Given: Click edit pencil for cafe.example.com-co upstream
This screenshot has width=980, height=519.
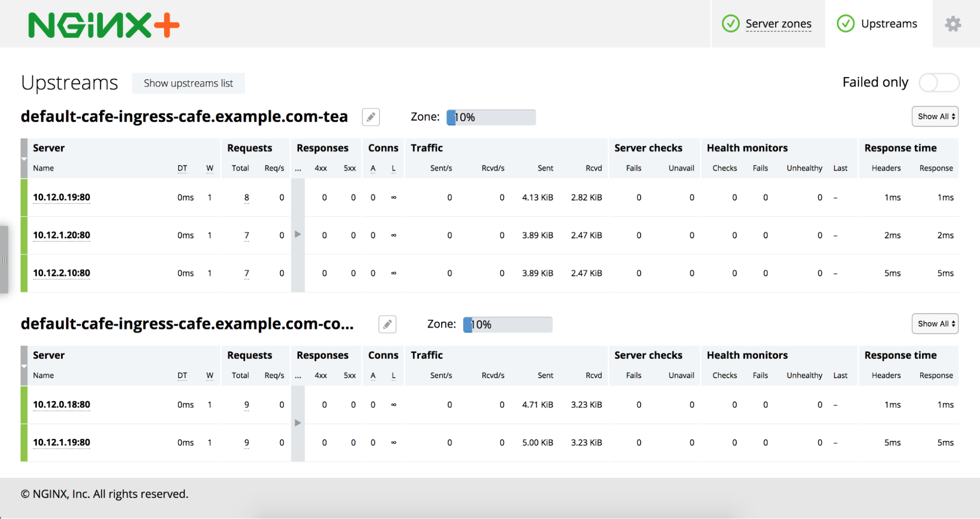Looking at the screenshot, I should pos(387,324).
